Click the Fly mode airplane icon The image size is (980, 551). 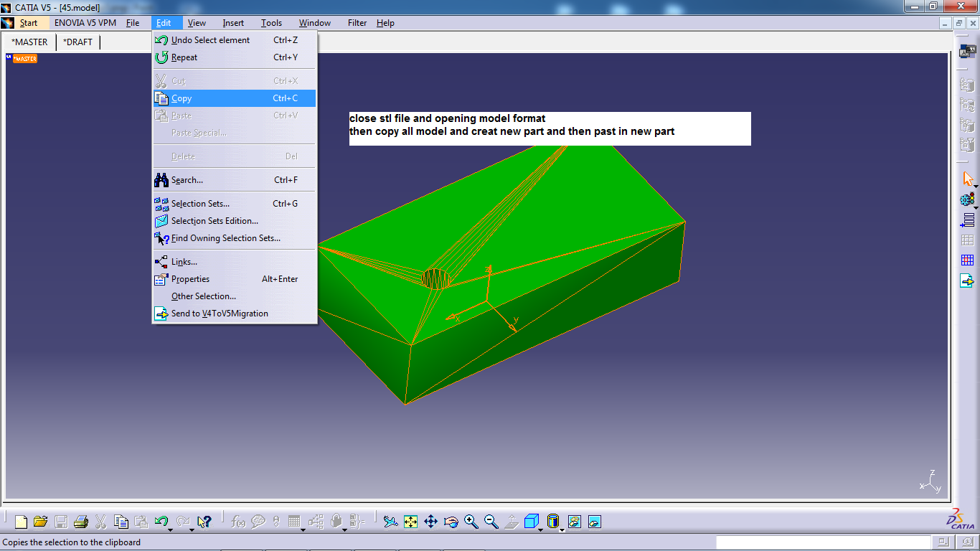pos(390,522)
